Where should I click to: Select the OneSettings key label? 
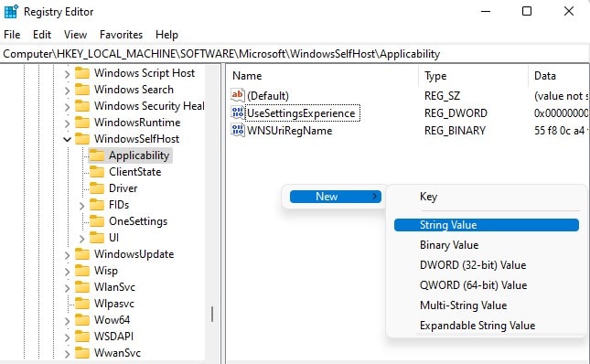point(138,221)
